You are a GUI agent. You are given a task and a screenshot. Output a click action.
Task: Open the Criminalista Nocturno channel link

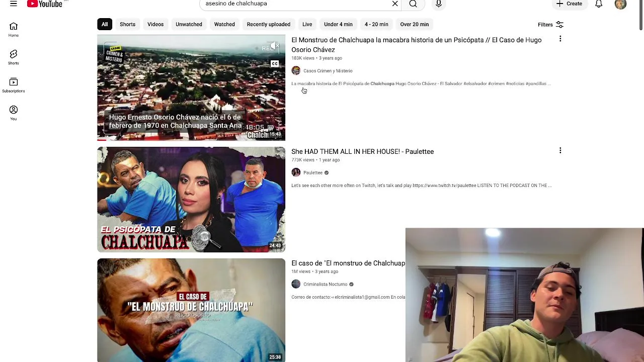click(x=326, y=284)
